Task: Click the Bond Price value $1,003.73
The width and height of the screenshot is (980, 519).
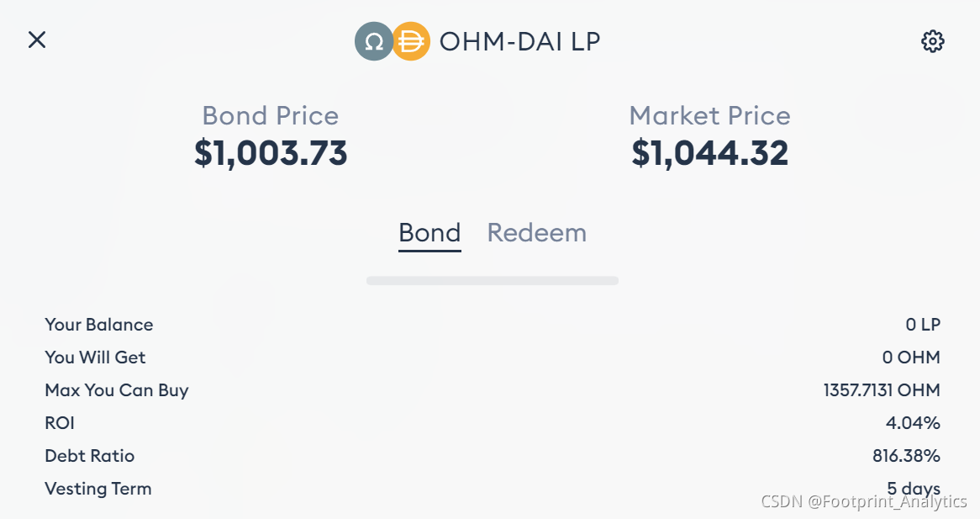Action: (271, 153)
